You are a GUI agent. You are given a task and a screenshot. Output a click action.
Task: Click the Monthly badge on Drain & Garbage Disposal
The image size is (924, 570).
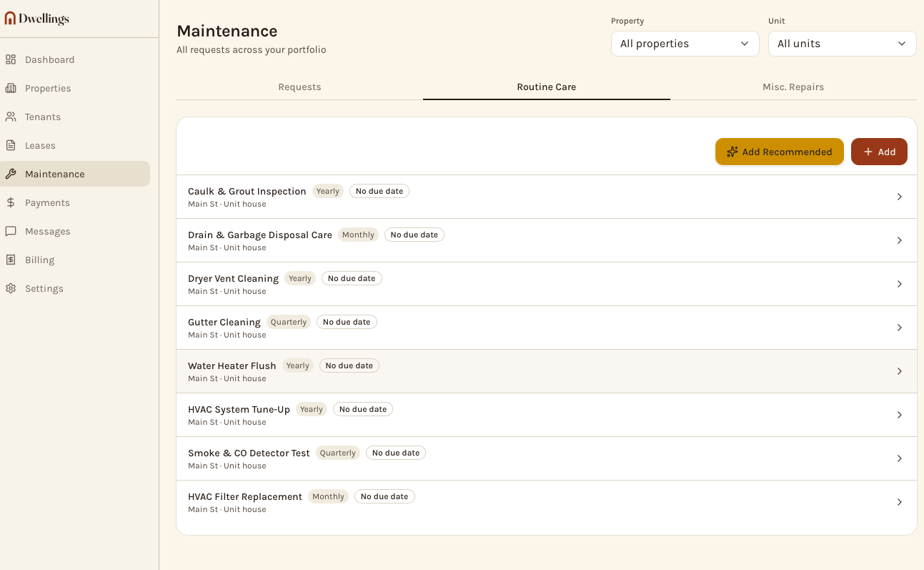[358, 235]
